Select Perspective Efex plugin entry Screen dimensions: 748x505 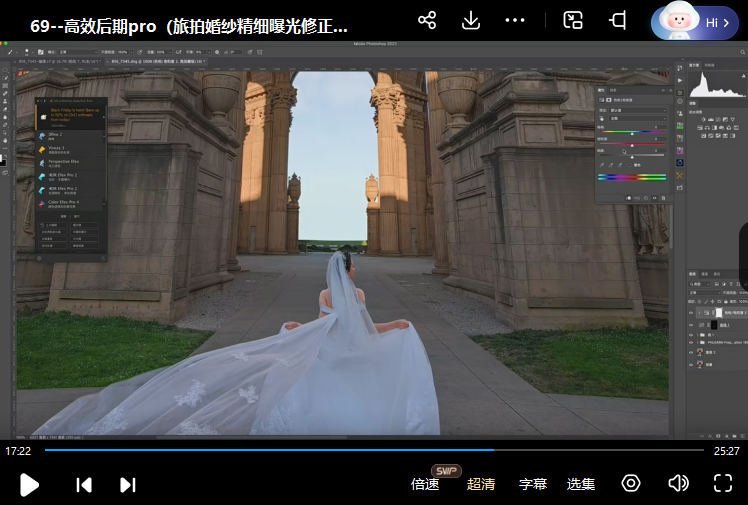tap(64, 161)
